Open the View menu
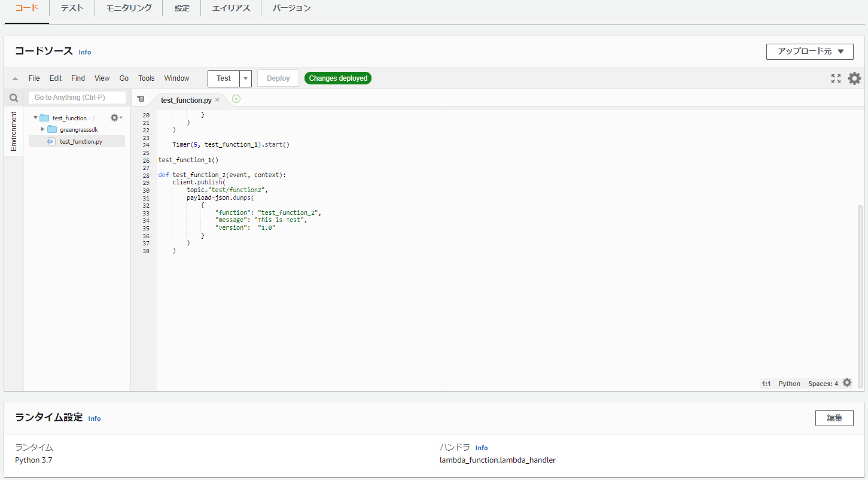Viewport: 868px width, 480px height. coord(102,78)
